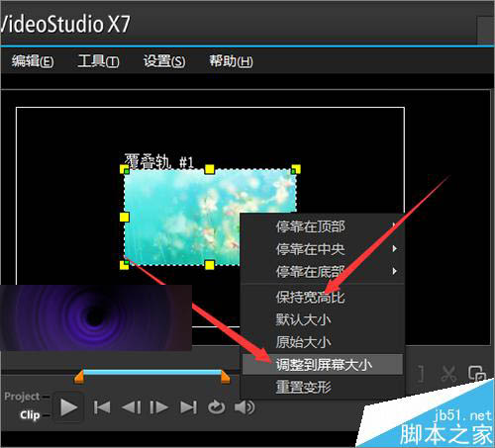The height and width of the screenshot is (448, 495).
Task: Click the left orange trim marker
Action: [x=79, y=376]
